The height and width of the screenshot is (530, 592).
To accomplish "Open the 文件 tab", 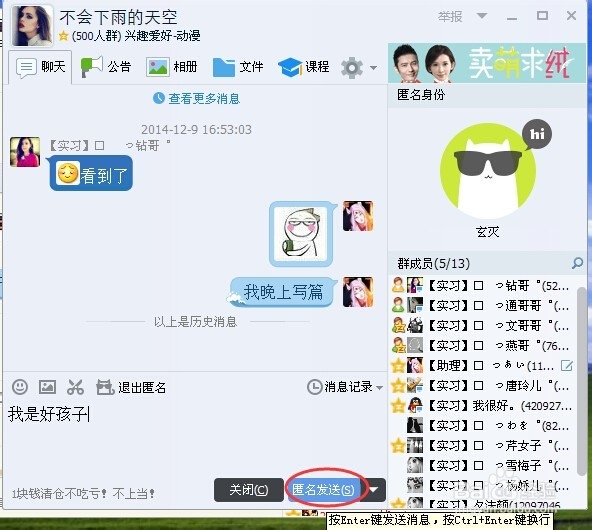I will [x=238, y=67].
